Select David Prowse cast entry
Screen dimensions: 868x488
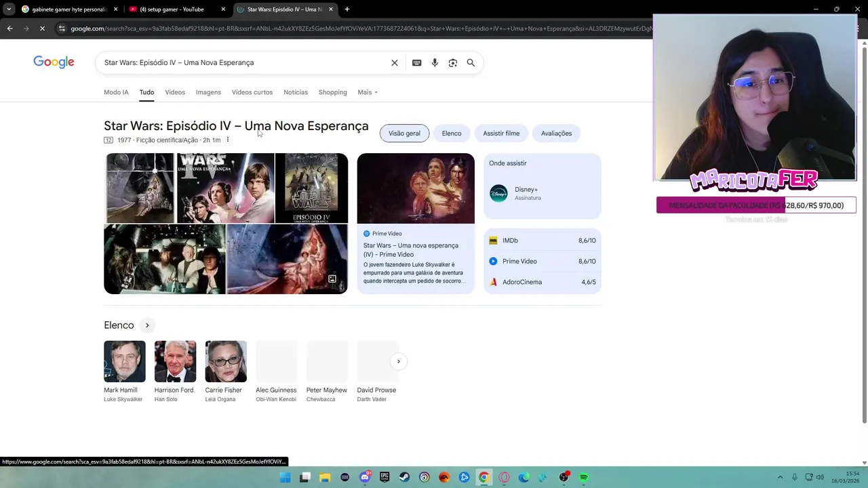click(377, 372)
